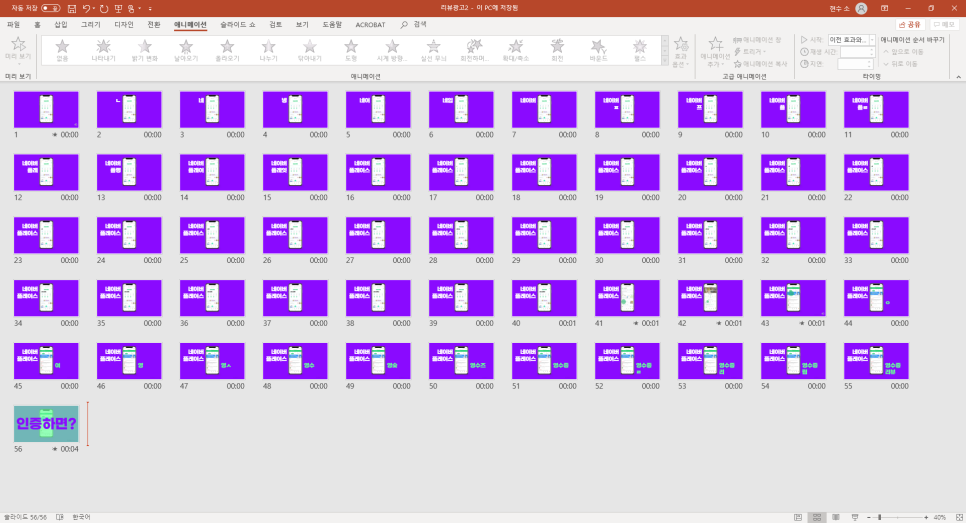966x523 pixels.
Task: Click the Save icon in title bar
Action: click(x=72, y=8)
